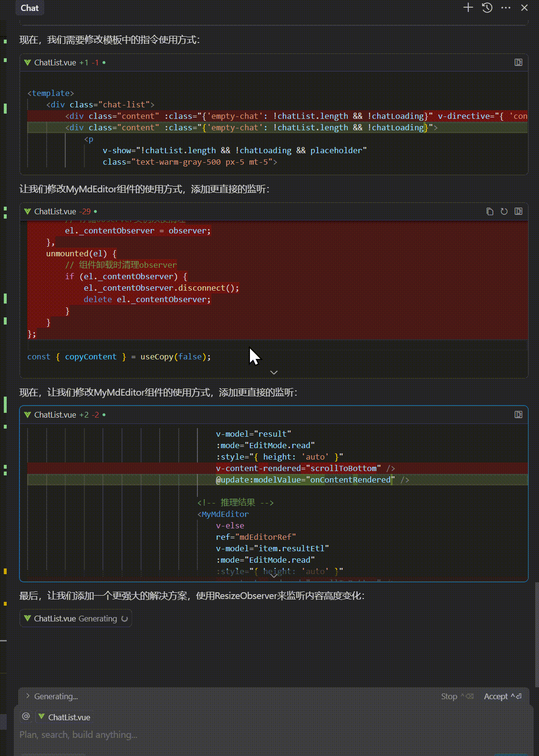539x756 pixels.
Task: Click line const { copyContent } = useCopy(false);
Action: pyautogui.click(x=119, y=357)
